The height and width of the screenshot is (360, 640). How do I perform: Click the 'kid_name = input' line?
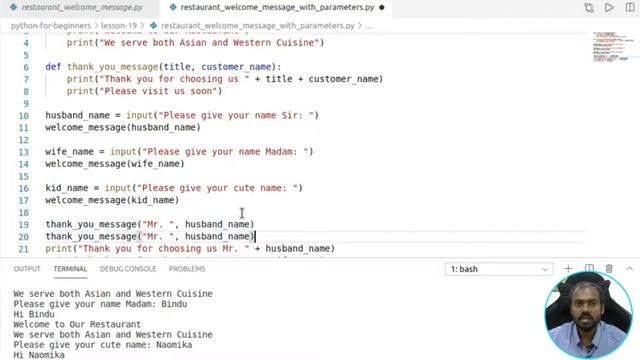(174, 188)
